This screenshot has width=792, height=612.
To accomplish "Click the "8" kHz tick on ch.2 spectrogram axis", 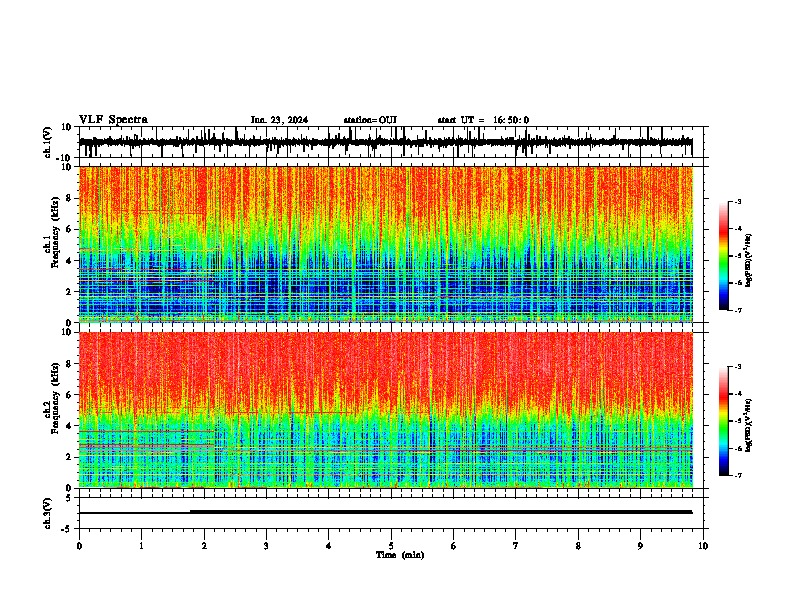I will 69,364.
